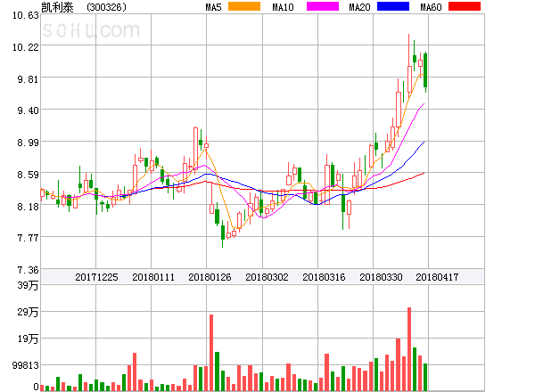
Task: Click the red MA60 legend swatch
Action: (465, 6)
